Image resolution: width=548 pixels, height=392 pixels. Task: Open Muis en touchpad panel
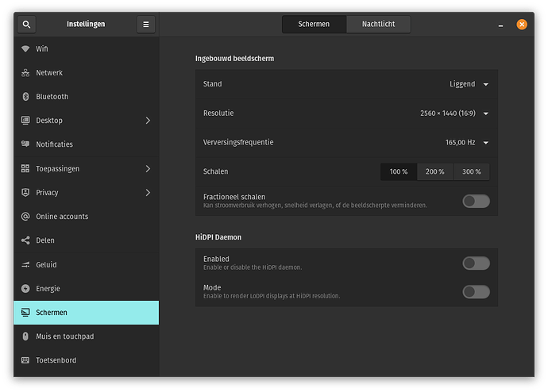tap(87, 336)
